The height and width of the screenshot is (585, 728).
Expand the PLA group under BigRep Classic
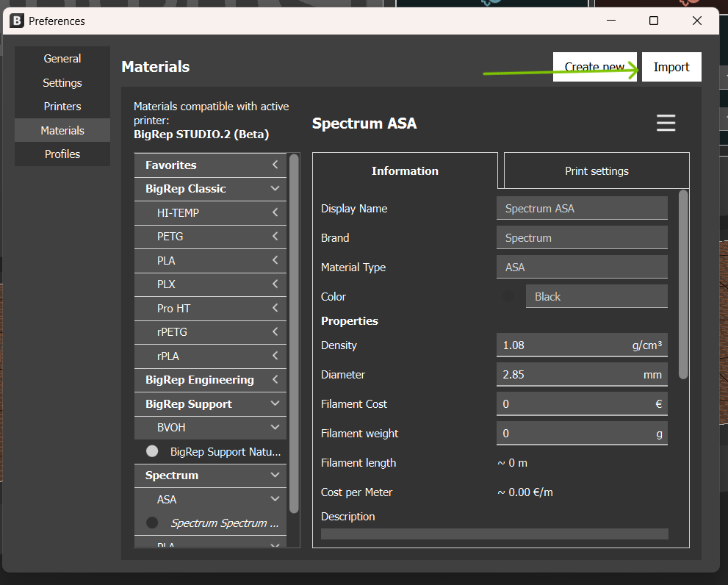pyautogui.click(x=210, y=261)
